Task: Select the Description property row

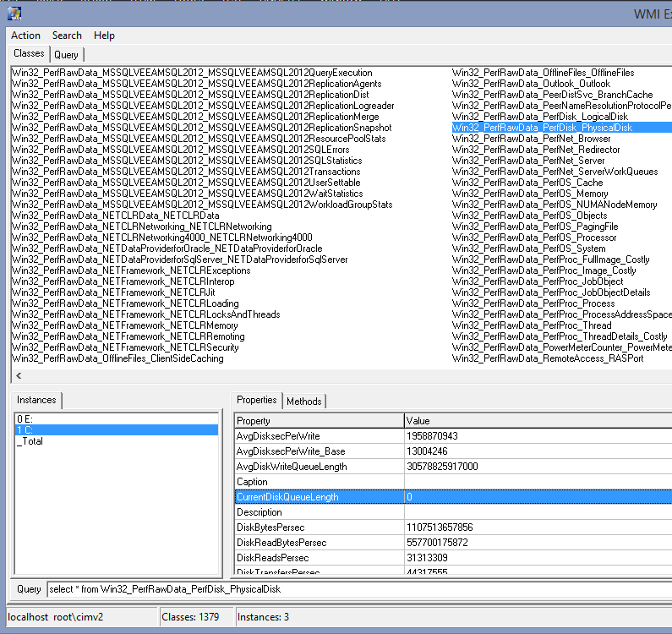Action: (x=453, y=512)
